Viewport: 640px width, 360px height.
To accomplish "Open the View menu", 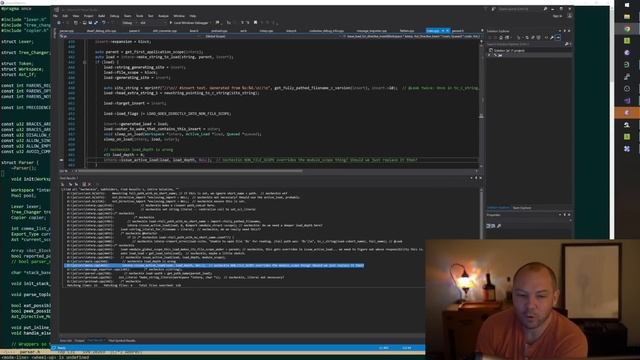I will pyautogui.click(x=76, y=16).
